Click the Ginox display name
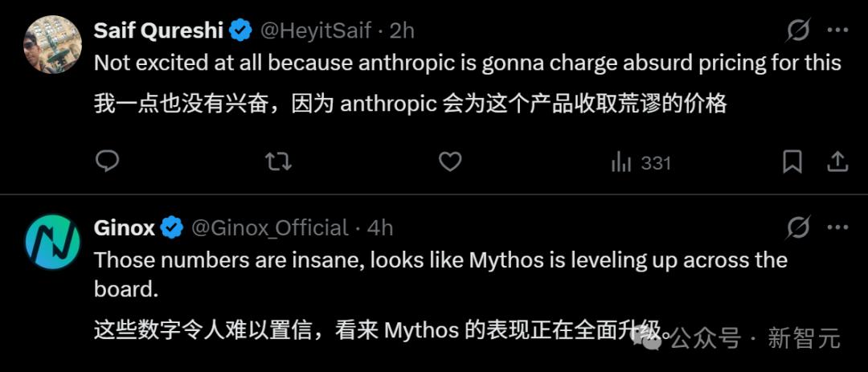This screenshot has width=868, height=372. 124,228
